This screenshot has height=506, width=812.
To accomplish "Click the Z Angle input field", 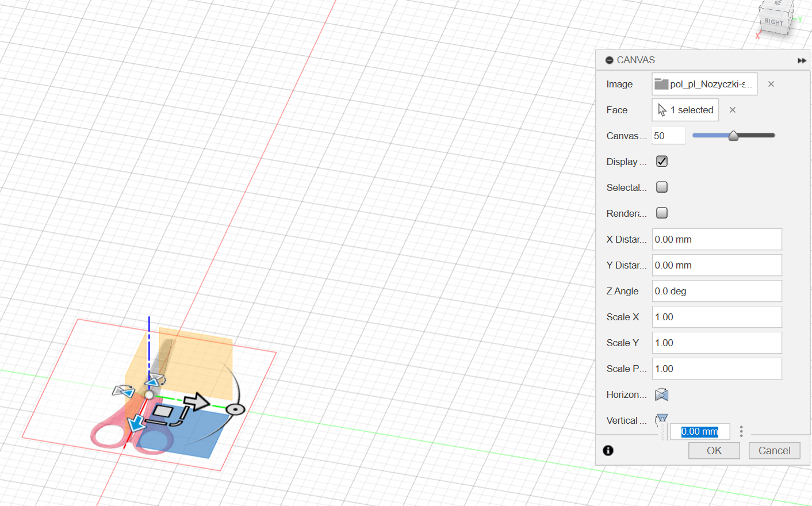I will (x=717, y=291).
